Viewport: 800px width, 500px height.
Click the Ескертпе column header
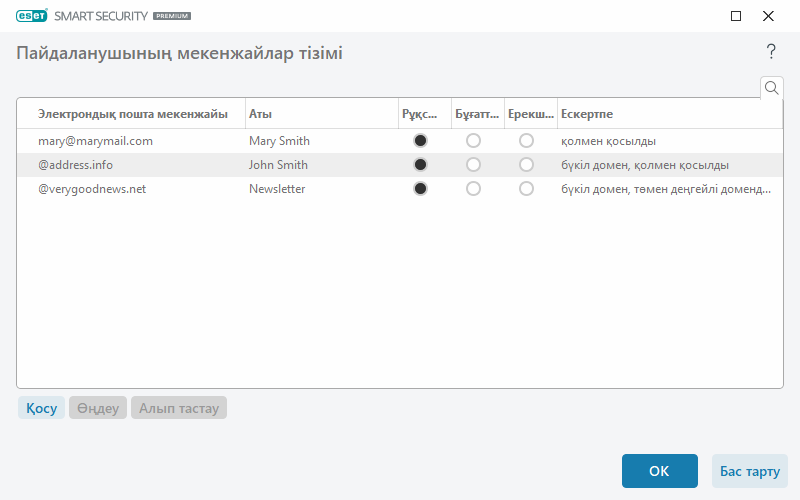(668, 114)
